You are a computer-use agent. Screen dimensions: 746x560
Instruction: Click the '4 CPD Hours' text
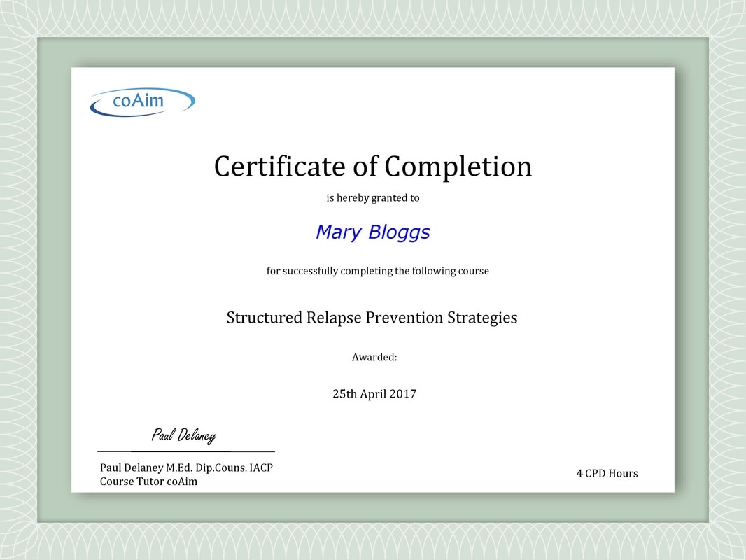click(x=607, y=473)
